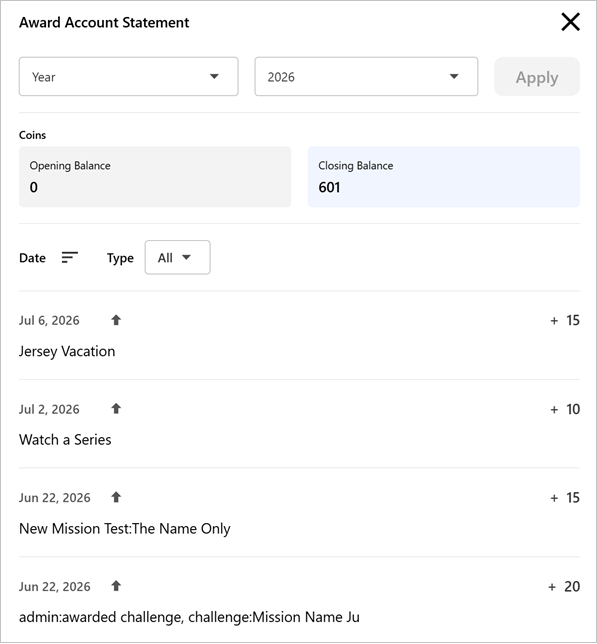Click the 0 opening balance value
Image resolution: width=597 pixels, height=644 pixels.
[34, 188]
